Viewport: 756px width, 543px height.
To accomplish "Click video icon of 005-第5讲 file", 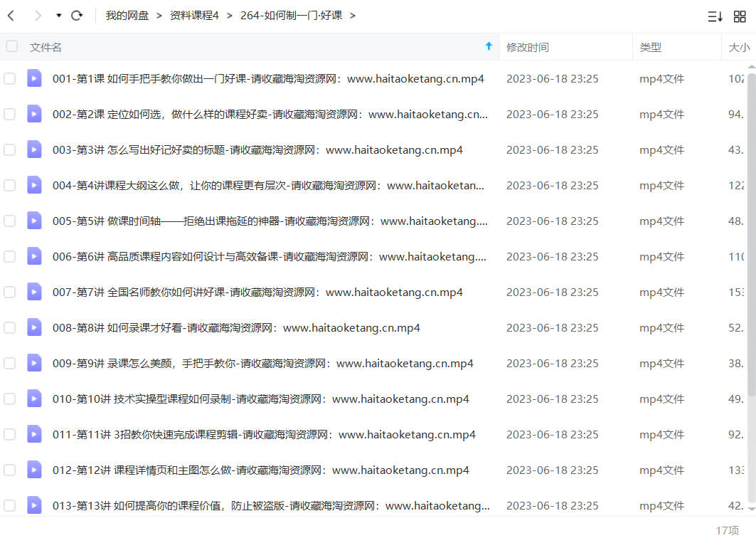I will tap(34, 220).
